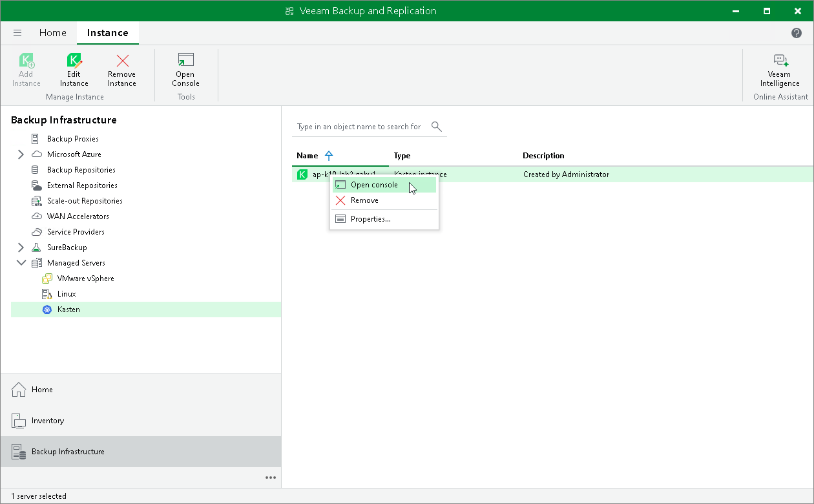Open the Home navigation pane button
This screenshot has width=814, height=504.
pos(141,390)
